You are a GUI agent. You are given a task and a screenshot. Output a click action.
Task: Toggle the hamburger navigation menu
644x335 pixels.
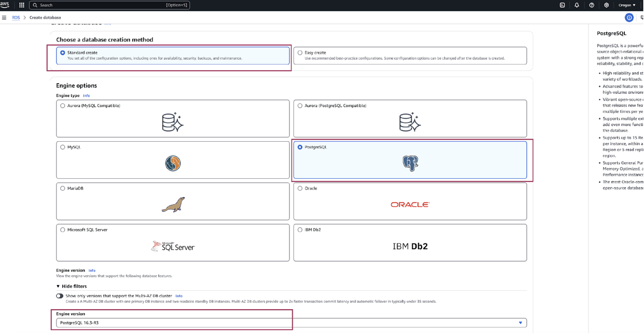[x=4, y=18]
